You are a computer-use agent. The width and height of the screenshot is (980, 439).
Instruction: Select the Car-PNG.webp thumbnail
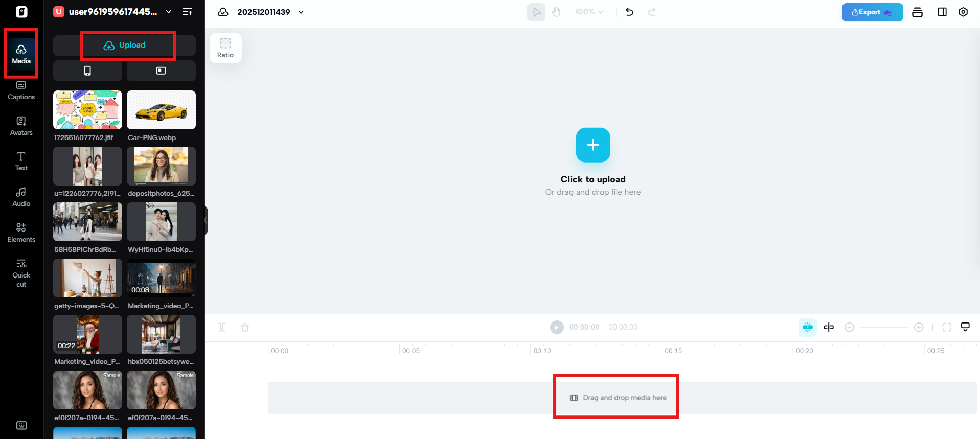click(161, 110)
